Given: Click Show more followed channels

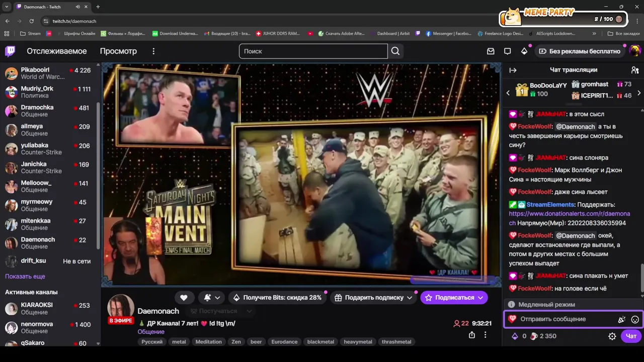Looking at the screenshot, I should 25,277.
